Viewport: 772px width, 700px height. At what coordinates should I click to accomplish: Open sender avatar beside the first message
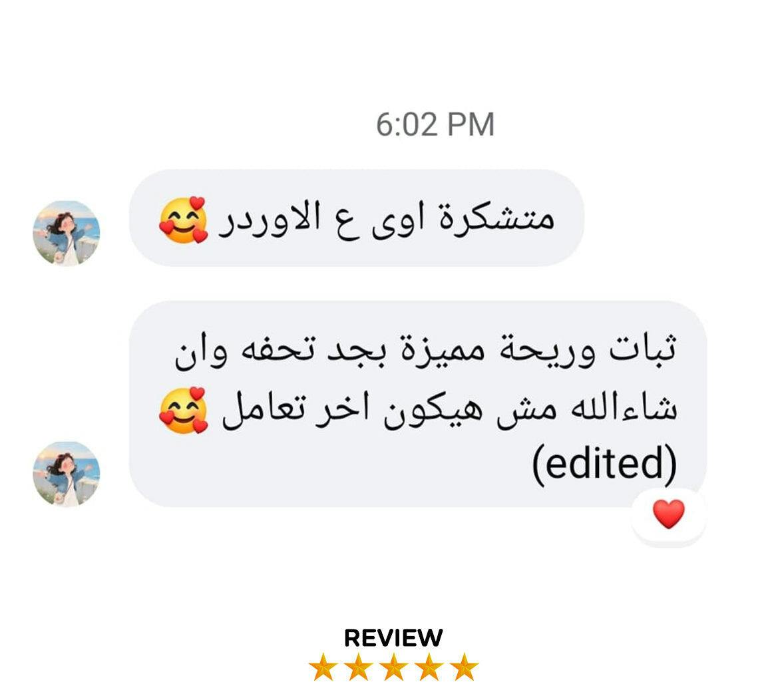(x=67, y=234)
